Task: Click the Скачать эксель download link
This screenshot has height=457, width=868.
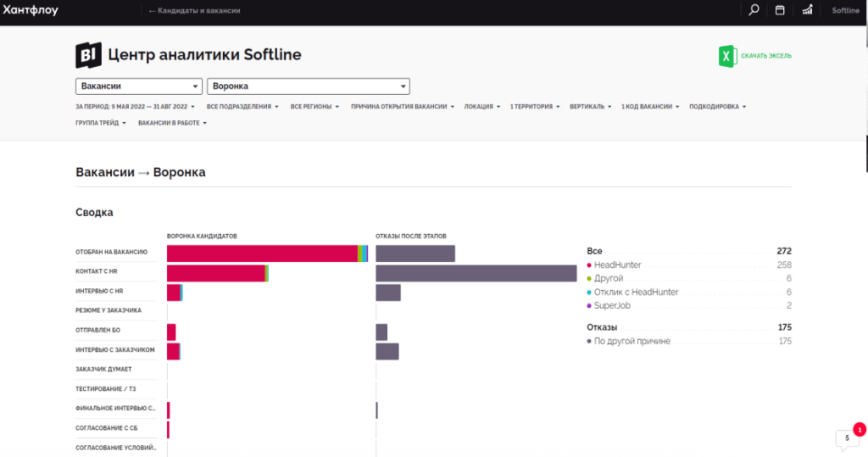Action: [x=766, y=56]
